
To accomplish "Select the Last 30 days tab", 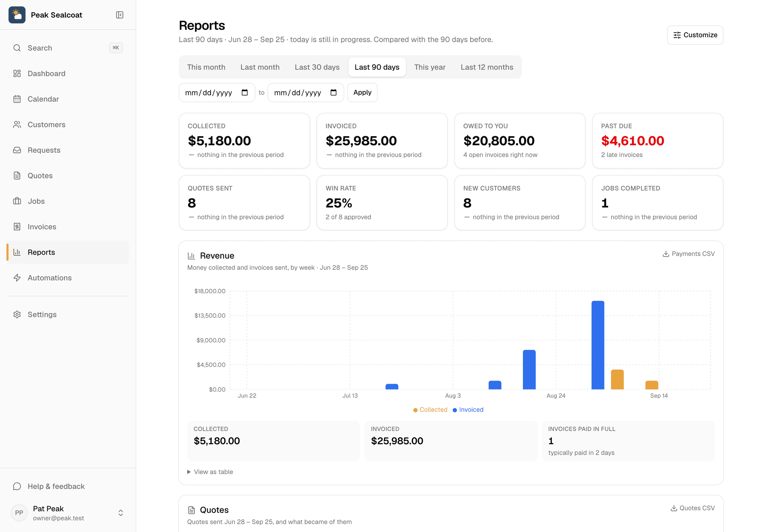I will [x=317, y=67].
